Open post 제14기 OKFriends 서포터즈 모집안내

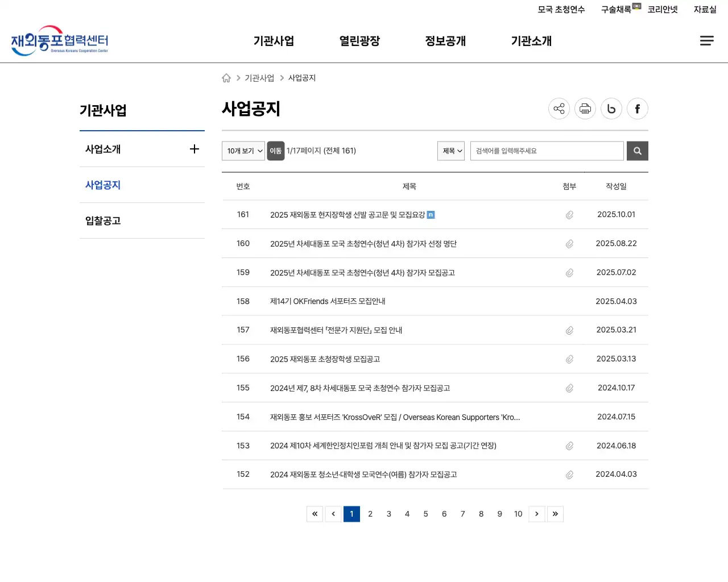click(x=328, y=301)
